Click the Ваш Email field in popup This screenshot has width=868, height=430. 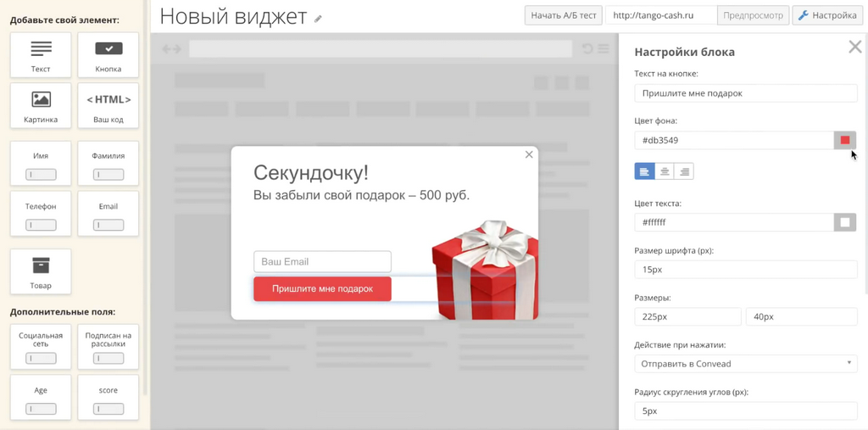(322, 261)
